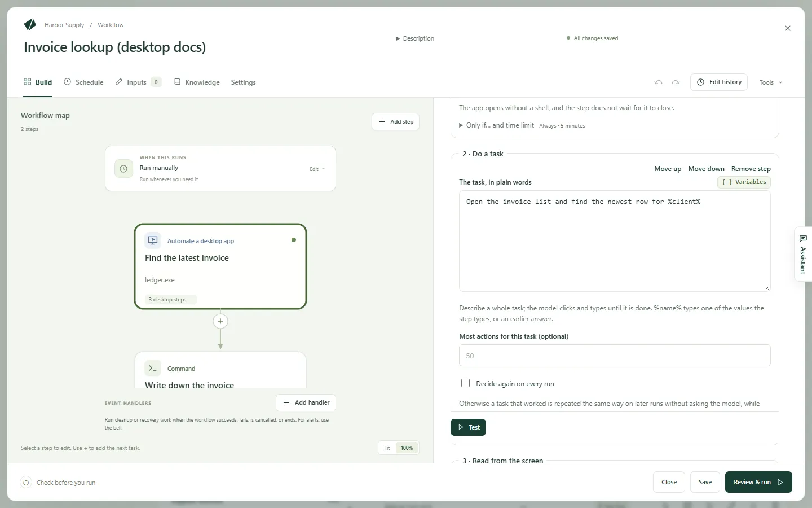
Task: Click the green status dot on step card
Action: (294, 240)
